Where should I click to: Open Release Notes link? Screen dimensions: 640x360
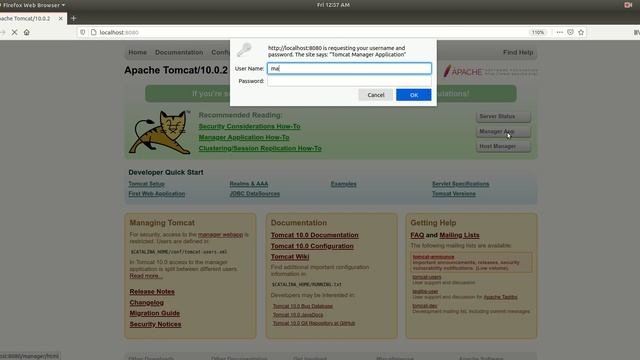coord(152,292)
